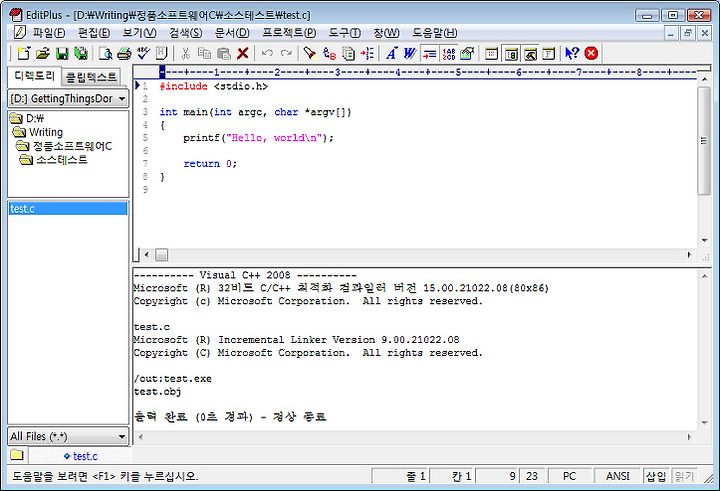Viewport: 720px width, 491px height.
Task: Click the Copy toolbar icon
Action: (204, 54)
